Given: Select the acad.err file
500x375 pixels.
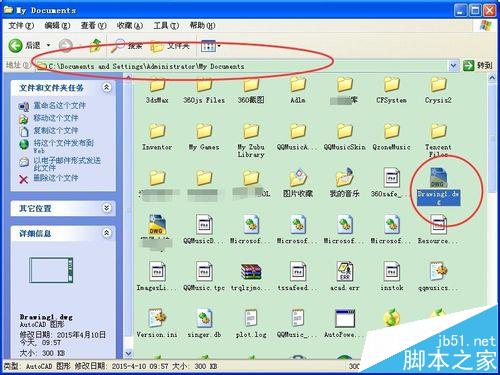Looking at the screenshot, I should point(345,277).
